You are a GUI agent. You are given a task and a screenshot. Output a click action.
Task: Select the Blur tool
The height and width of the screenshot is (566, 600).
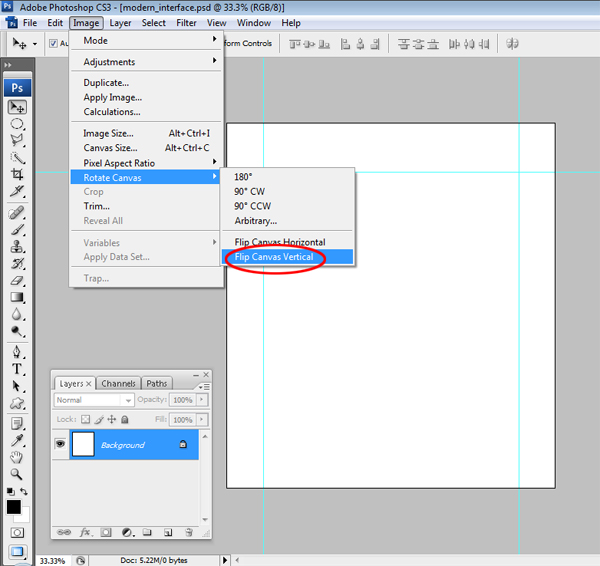[17, 314]
